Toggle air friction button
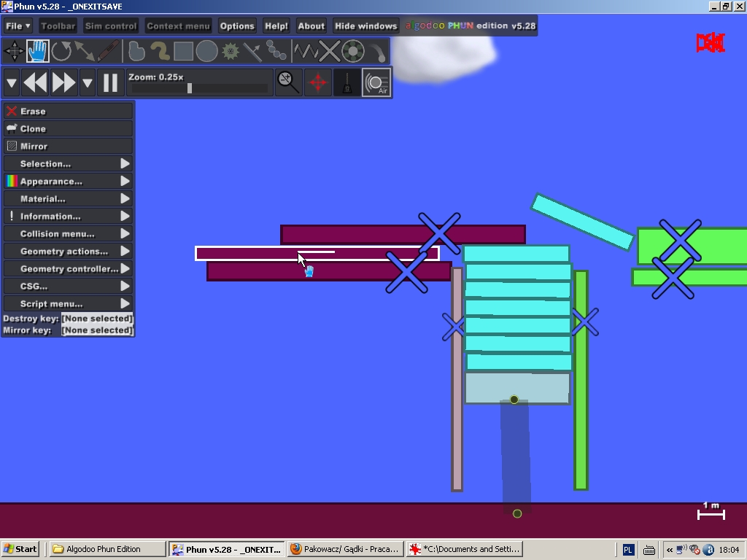747x560 pixels. pos(376,82)
